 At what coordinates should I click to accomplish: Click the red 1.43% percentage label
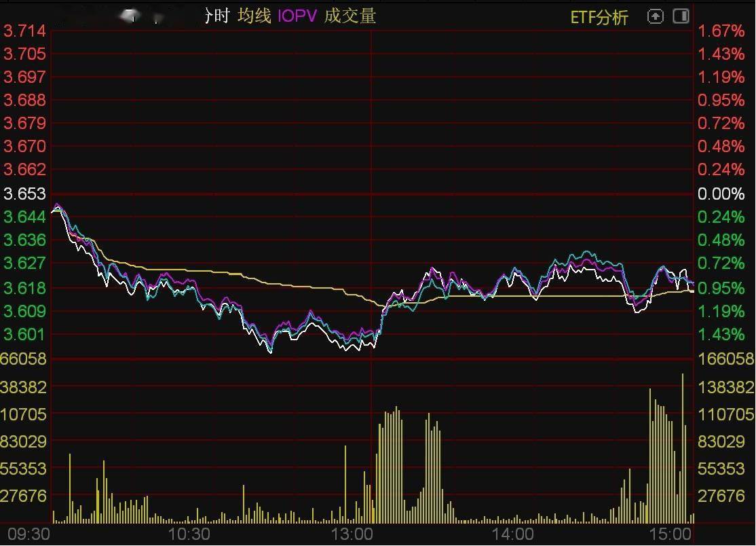(721, 54)
